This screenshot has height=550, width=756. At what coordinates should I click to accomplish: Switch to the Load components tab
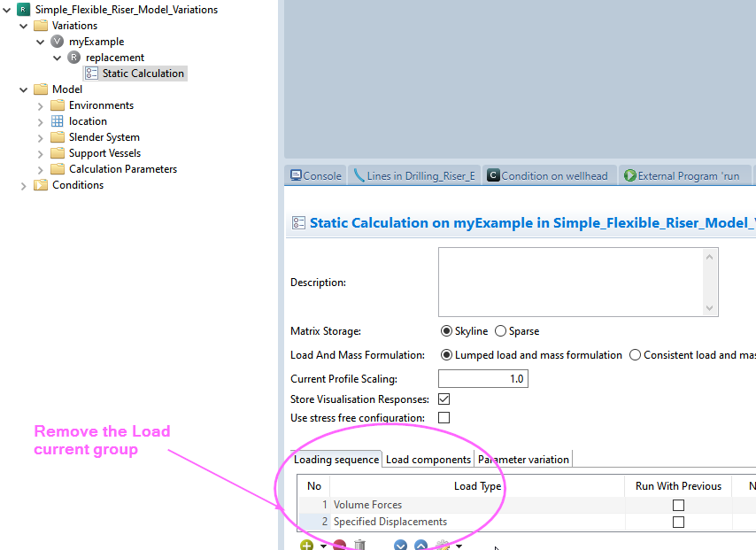pyautogui.click(x=428, y=460)
